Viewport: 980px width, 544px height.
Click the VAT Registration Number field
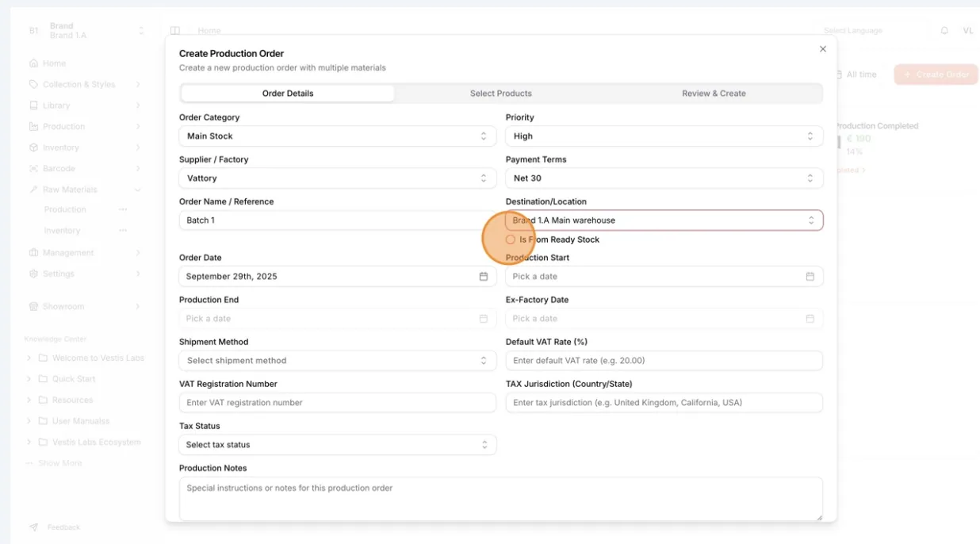pos(338,403)
